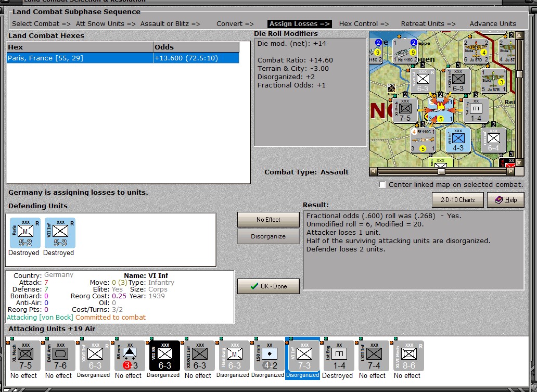Click the dark 6-3 infantry unit on map

[458, 81]
